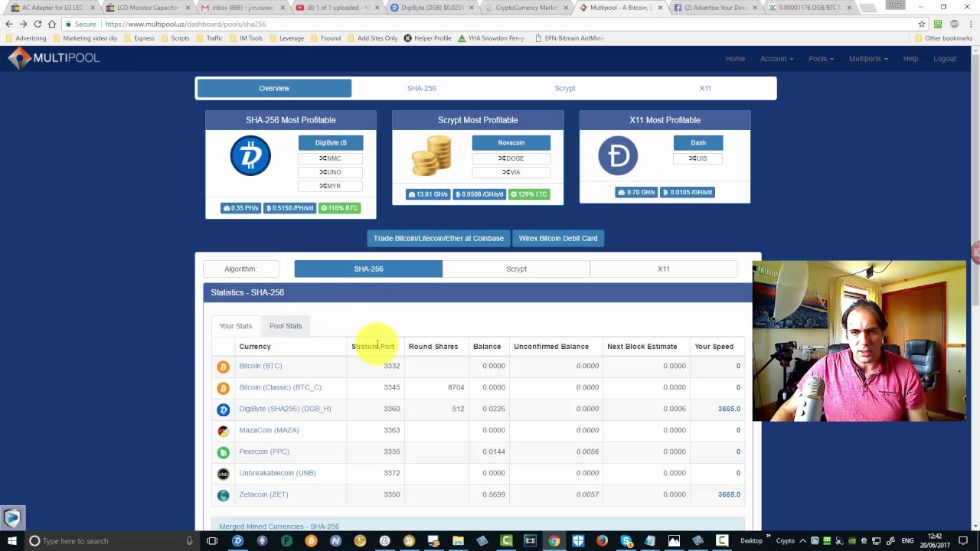Open the Other bookmarks folder
Screen dimensions: 980x551
[x=943, y=38]
